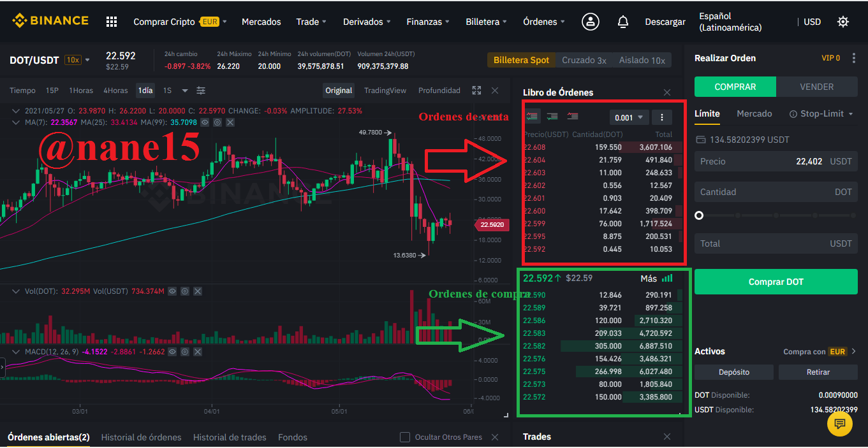Switch chart to Profundidad tab
The width and height of the screenshot is (868, 448).
pyautogui.click(x=439, y=90)
